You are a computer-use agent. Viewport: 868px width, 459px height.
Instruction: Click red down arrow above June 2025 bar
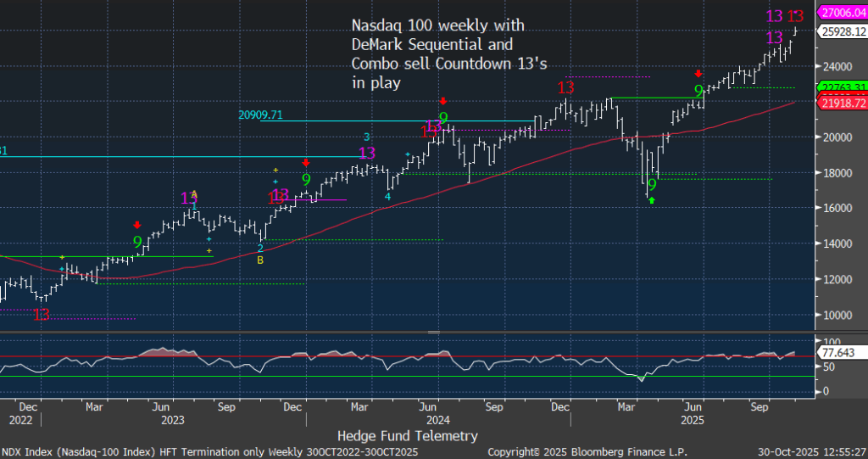pyautogui.click(x=698, y=74)
